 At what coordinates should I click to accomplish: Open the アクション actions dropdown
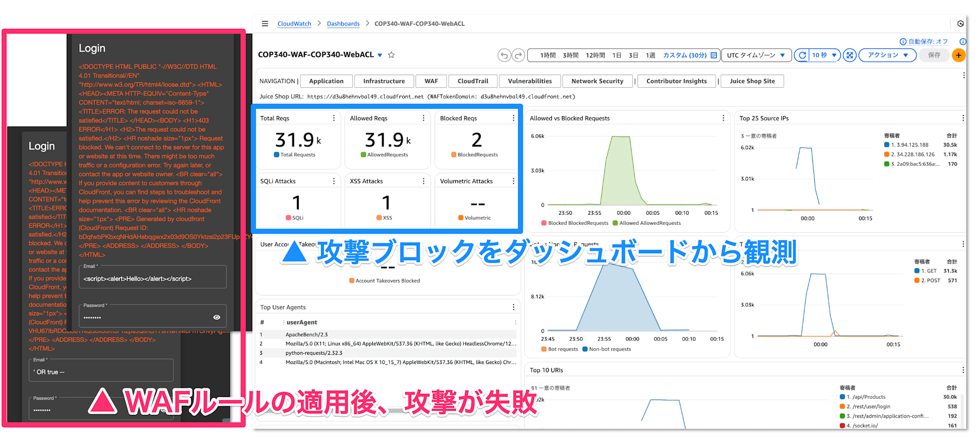click(888, 55)
